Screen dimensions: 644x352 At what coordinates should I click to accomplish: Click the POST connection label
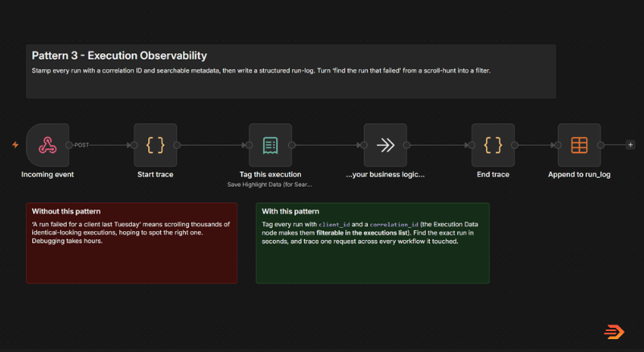pos(81,145)
